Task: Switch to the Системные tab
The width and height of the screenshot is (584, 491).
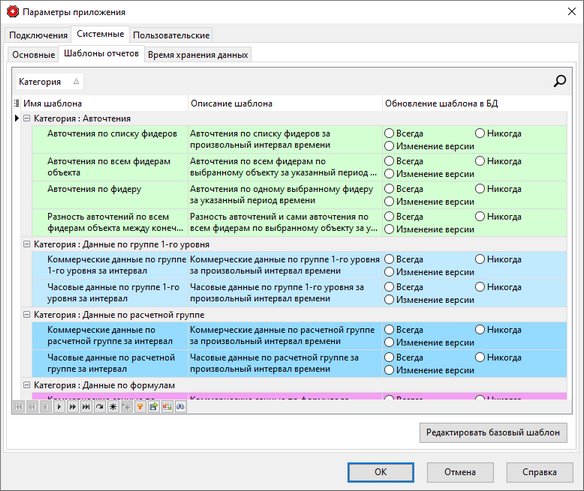Action: click(100, 34)
